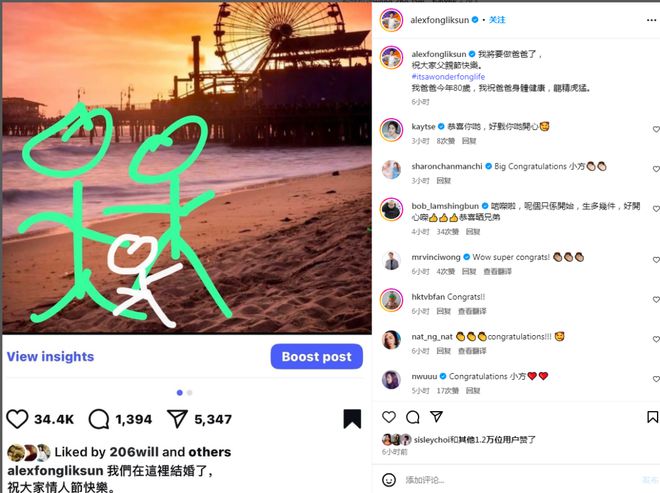Click in the add comment field
The height and width of the screenshot is (493, 660).
coord(520,480)
